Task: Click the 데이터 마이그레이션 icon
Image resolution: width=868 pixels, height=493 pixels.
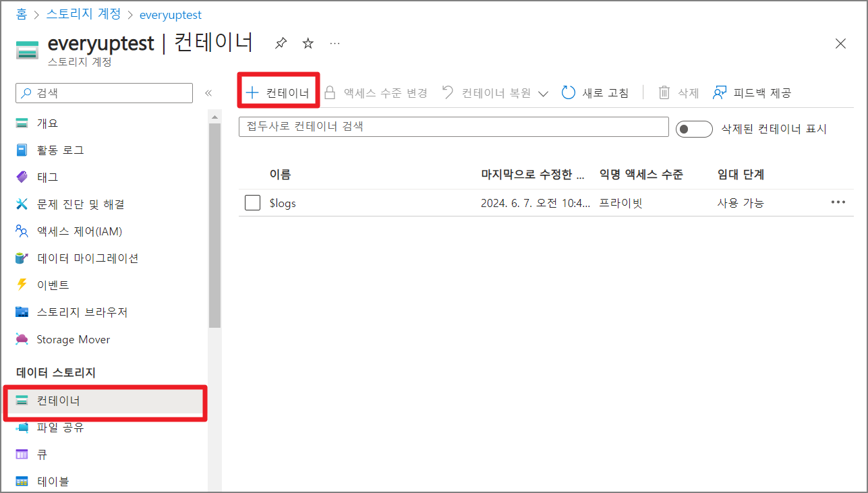Action: click(x=22, y=258)
